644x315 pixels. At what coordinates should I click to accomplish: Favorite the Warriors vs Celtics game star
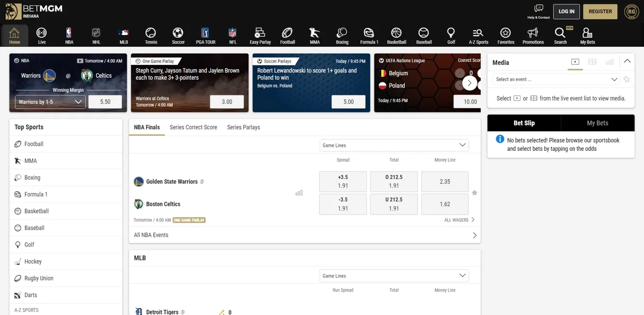point(474,193)
